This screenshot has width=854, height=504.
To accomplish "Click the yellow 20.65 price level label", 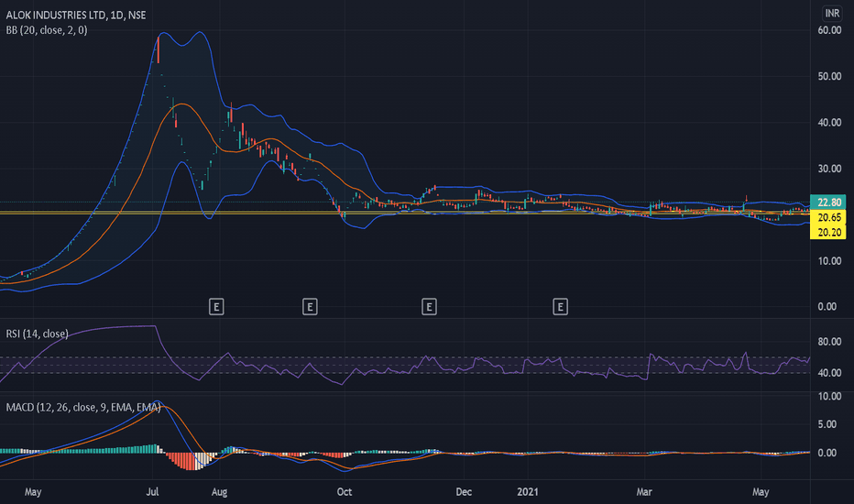I will click(828, 217).
